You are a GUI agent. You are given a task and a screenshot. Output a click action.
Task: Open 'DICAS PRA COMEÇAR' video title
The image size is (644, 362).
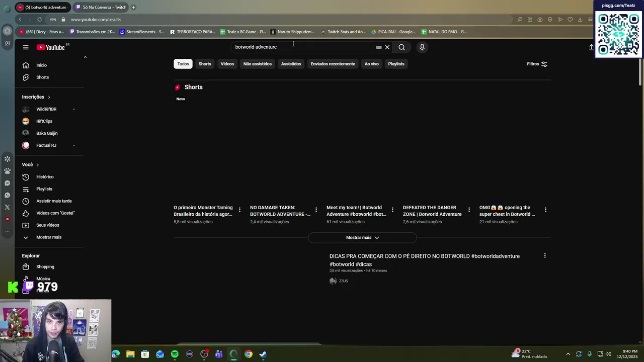pyautogui.click(x=425, y=260)
